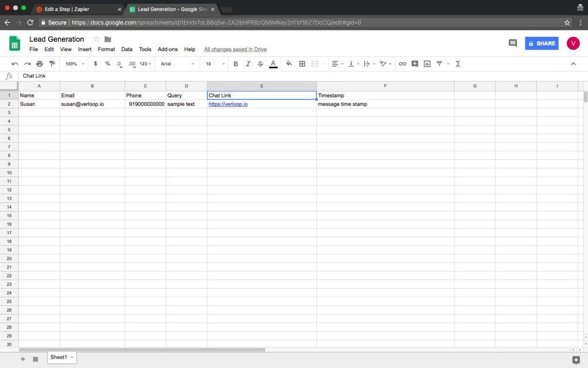This screenshot has width=588, height=368.
Task: Open the comments history icon
Action: pyautogui.click(x=513, y=43)
